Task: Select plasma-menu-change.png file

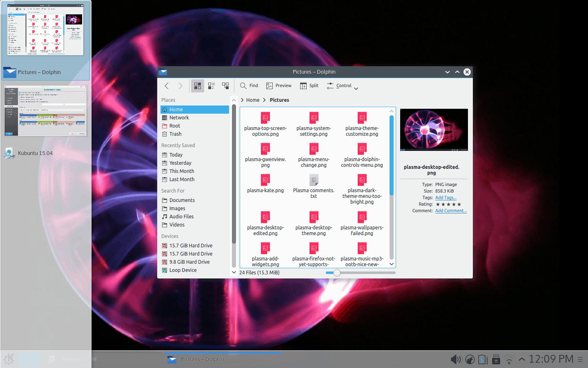Action: (x=314, y=155)
